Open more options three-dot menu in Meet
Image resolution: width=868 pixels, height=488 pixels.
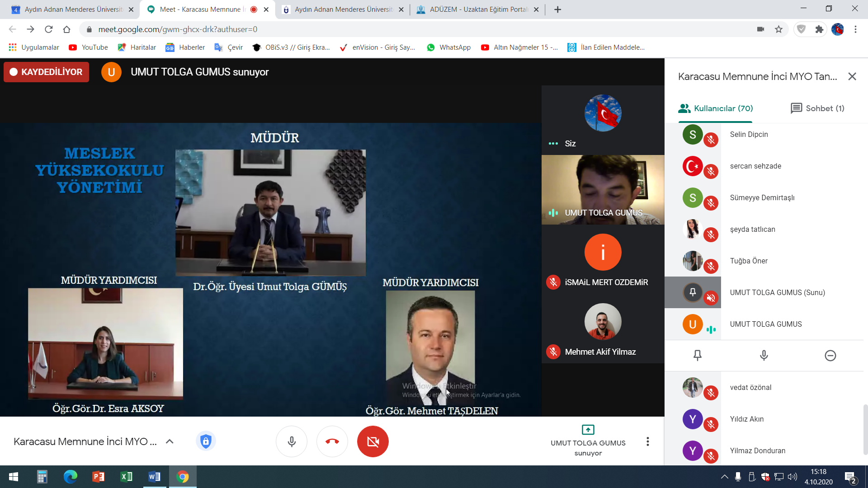(647, 441)
